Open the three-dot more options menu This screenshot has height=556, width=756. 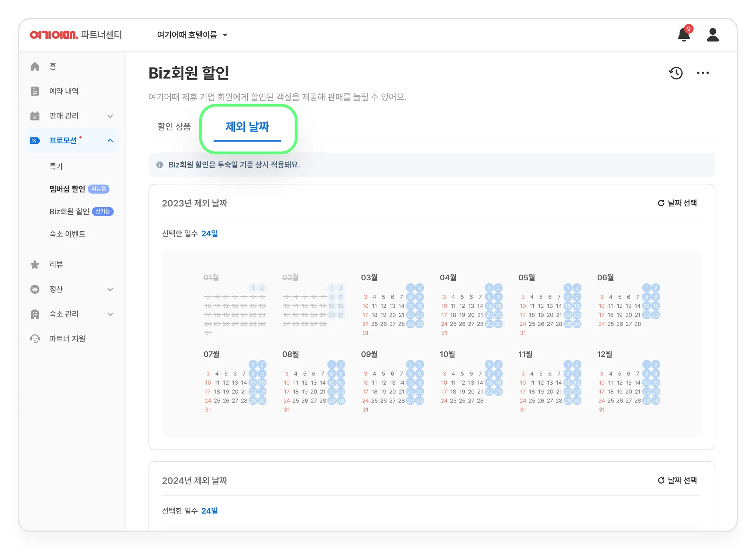point(702,73)
